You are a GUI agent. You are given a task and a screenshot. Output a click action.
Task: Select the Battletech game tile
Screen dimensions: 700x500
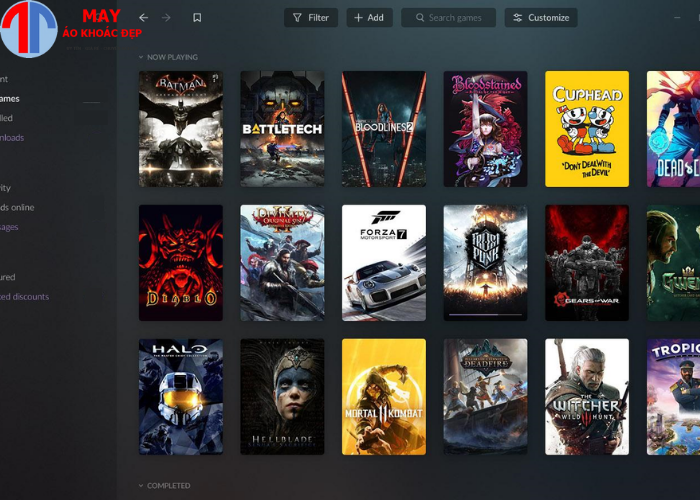282,128
